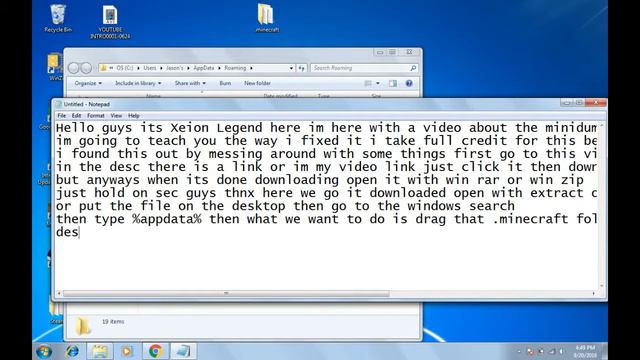Expand the arrow after Users in the breadcrumb
This screenshot has width=640, height=360.
click(161, 68)
